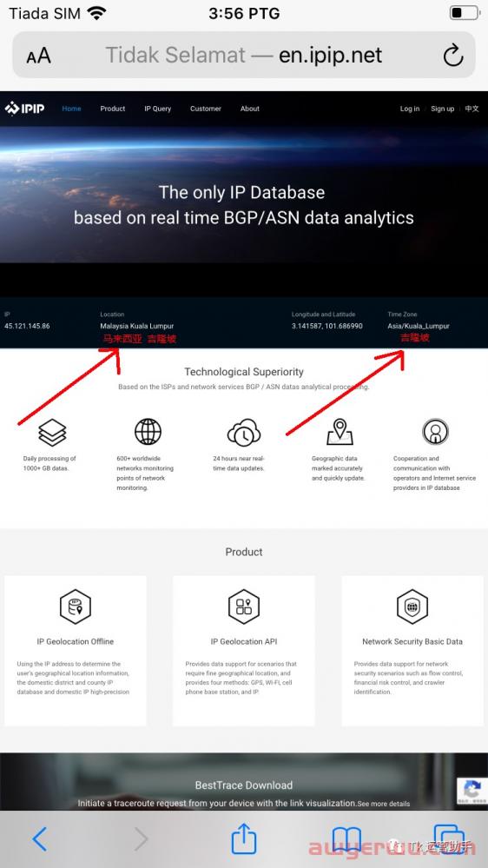The height and width of the screenshot is (868, 488).
Task: Switch language to 中文
Action: tap(472, 109)
